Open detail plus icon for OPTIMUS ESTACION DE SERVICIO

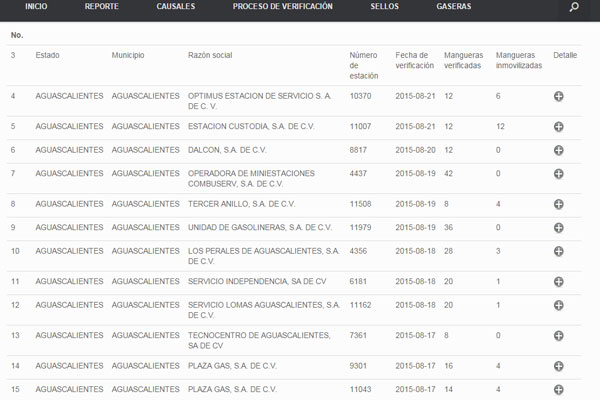pos(559,97)
